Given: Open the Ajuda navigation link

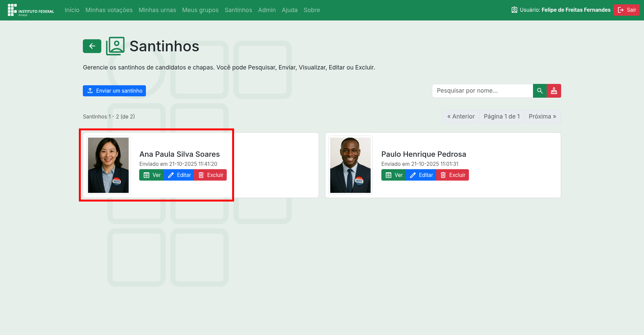Looking at the screenshot, I should pos(289,10).
